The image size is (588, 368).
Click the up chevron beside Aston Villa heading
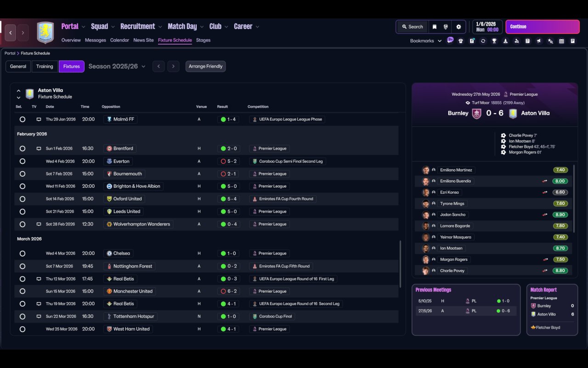coord(19,91)
